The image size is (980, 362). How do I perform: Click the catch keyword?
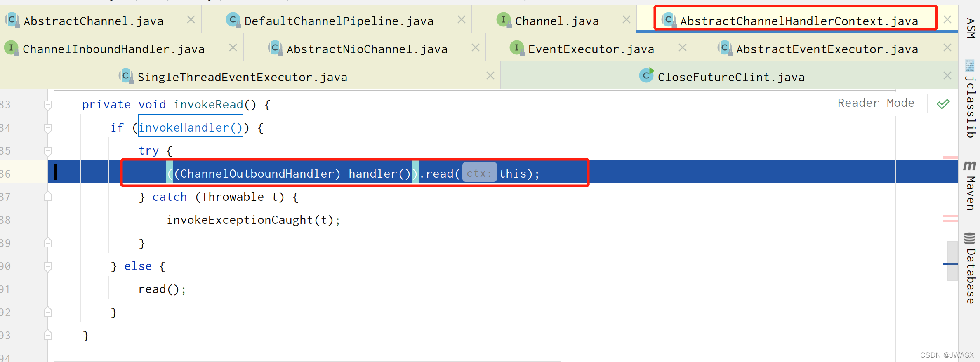(x=170, y=197)
